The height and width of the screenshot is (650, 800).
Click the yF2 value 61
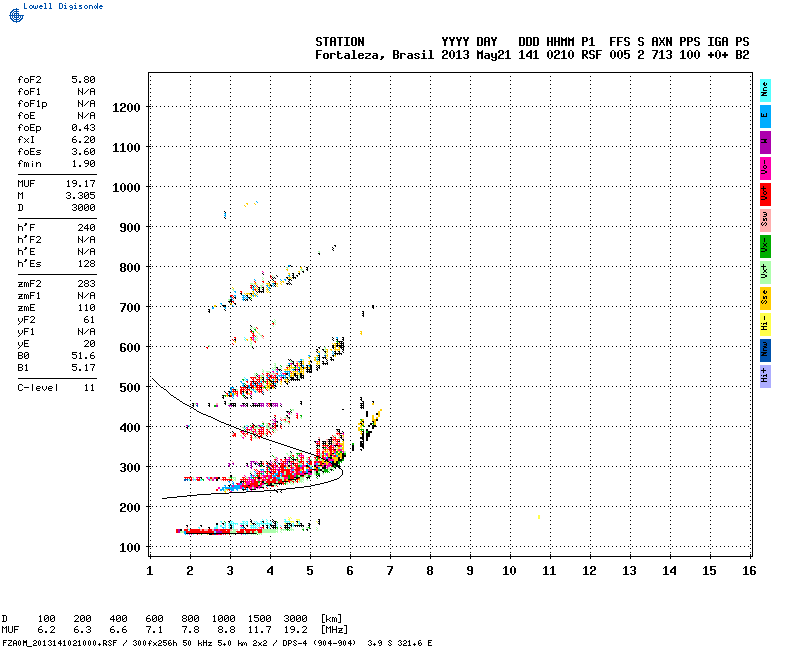click(x=89, y=320)
